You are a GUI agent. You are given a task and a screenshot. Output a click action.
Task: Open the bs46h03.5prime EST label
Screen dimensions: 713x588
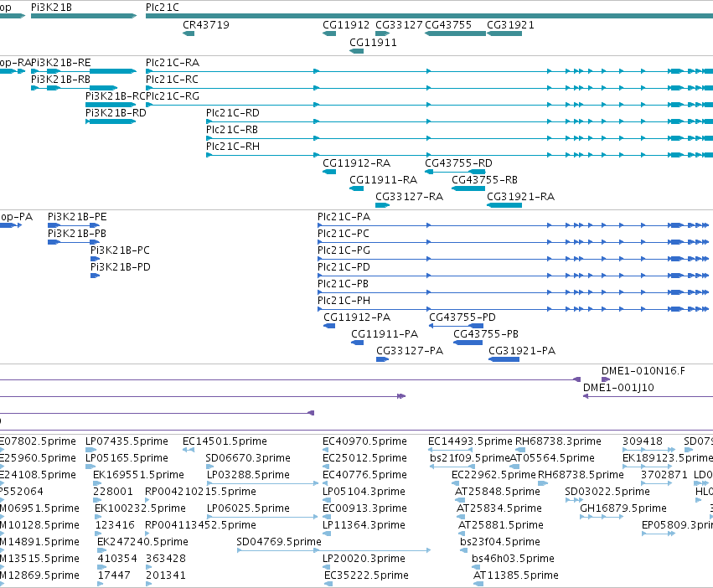513,559
